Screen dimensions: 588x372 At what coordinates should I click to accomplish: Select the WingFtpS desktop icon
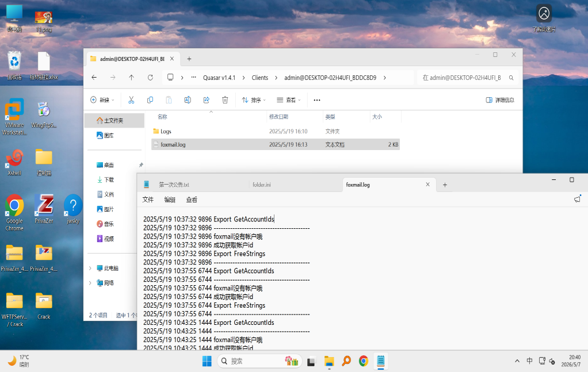coord(44,114)
